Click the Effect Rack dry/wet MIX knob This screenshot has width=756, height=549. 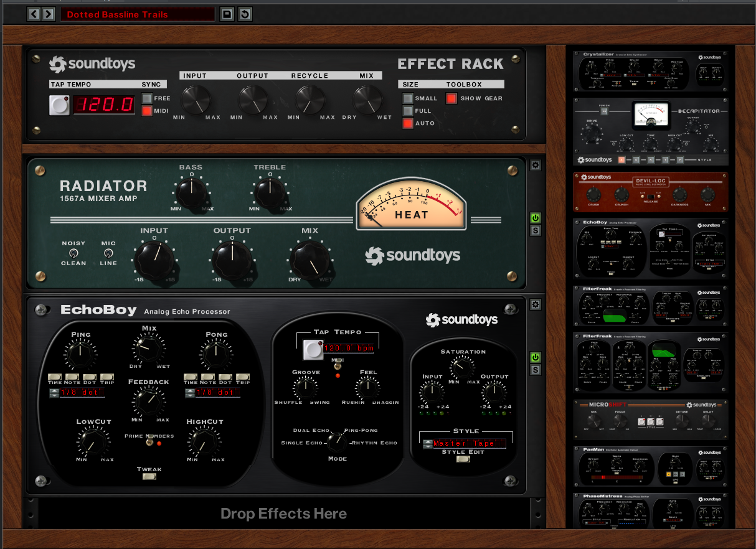[367, 99]
